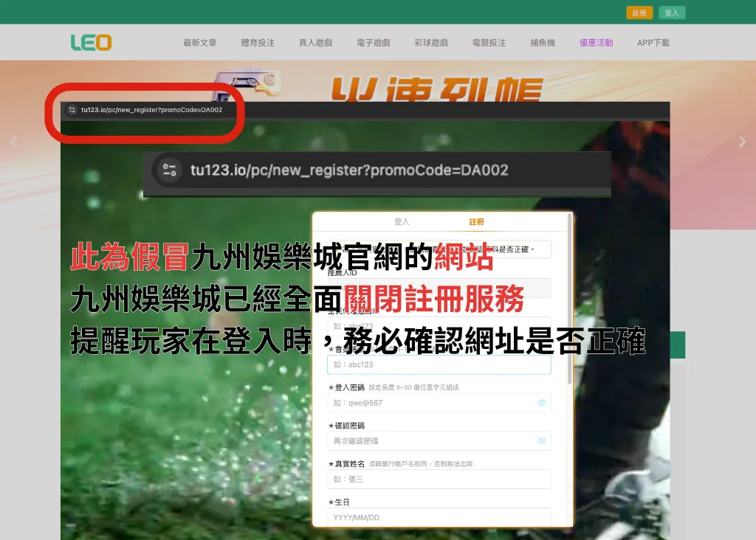Open the 真人遊戲 menu item
Screen dimensions: 756x540
(x=315, y=42)
